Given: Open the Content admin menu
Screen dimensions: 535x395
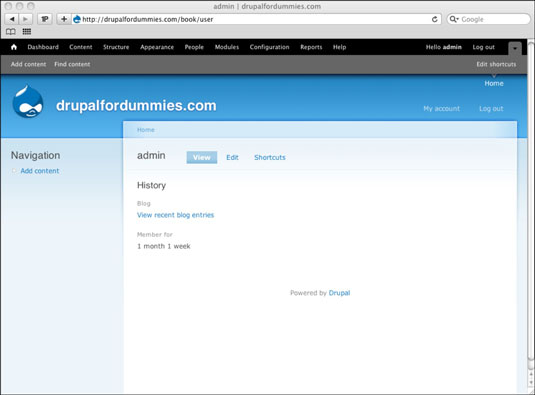Looking at the screenshot, I should 81,47.
